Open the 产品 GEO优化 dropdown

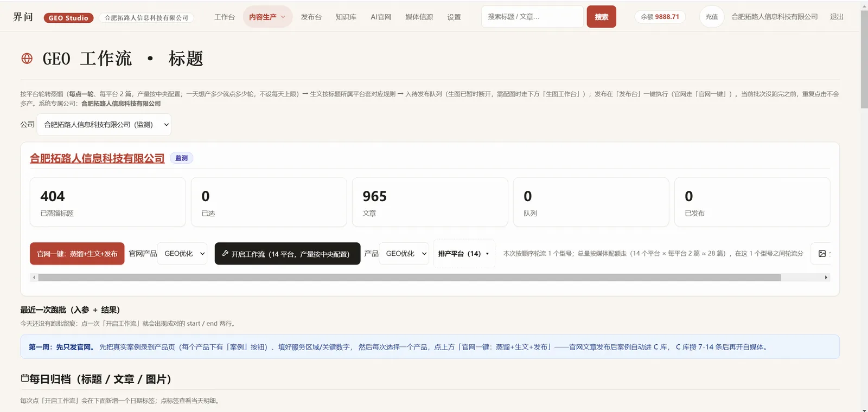(x=404, y=254)
